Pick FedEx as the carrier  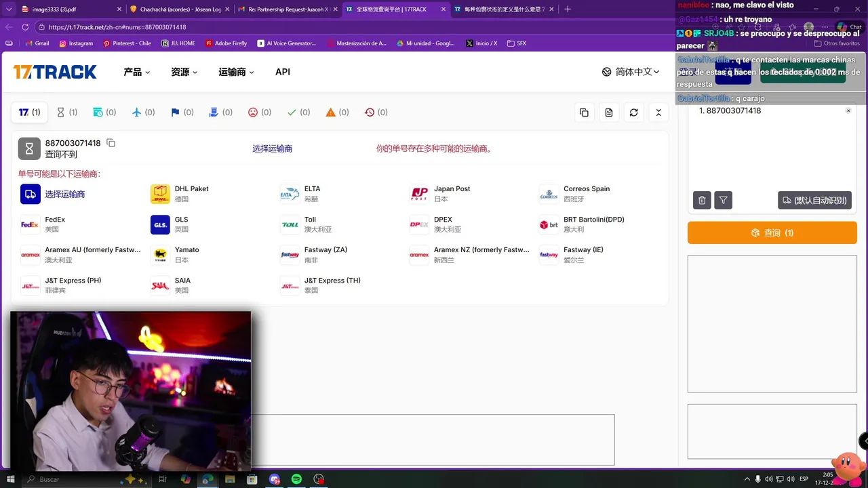coord(43,224)
